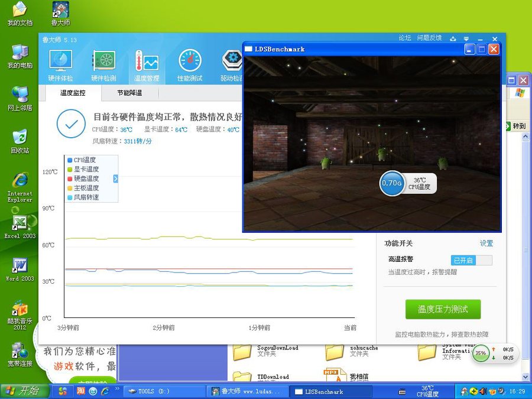Start the 温度压力测试 stress test
The width and height of the screenshot is (532, 399).
coord(443,309)
